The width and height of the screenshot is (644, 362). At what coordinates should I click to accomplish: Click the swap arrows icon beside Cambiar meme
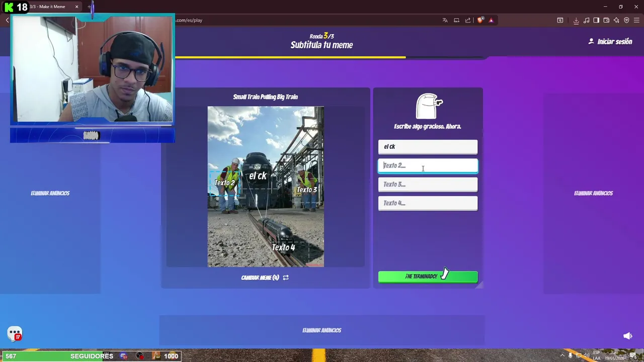click(x=286, y=278)
